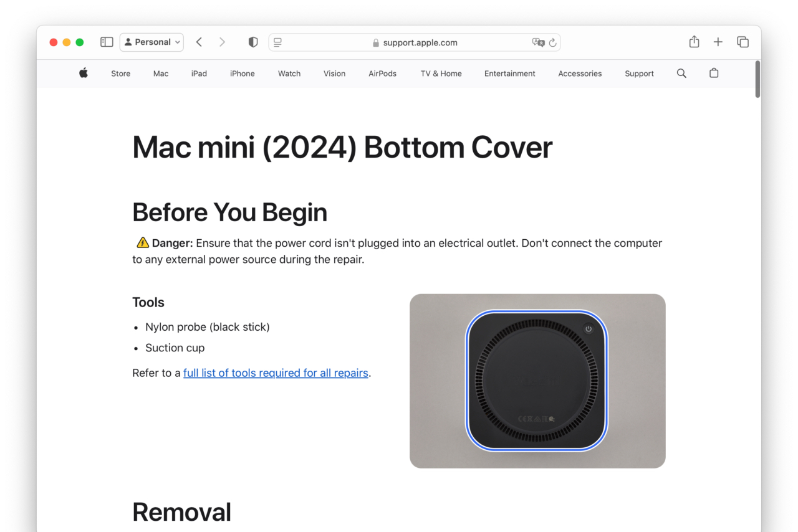Open the Store menu item
The image size is (798, 532).
pyautogui.click(x=120, y=74)
